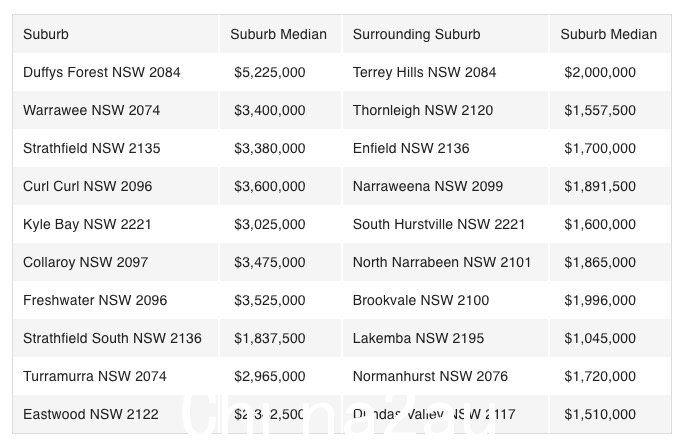
Task: Select Narraweena NSW 2099 cell
Action: pyautogui.click(x=428, y=186)
